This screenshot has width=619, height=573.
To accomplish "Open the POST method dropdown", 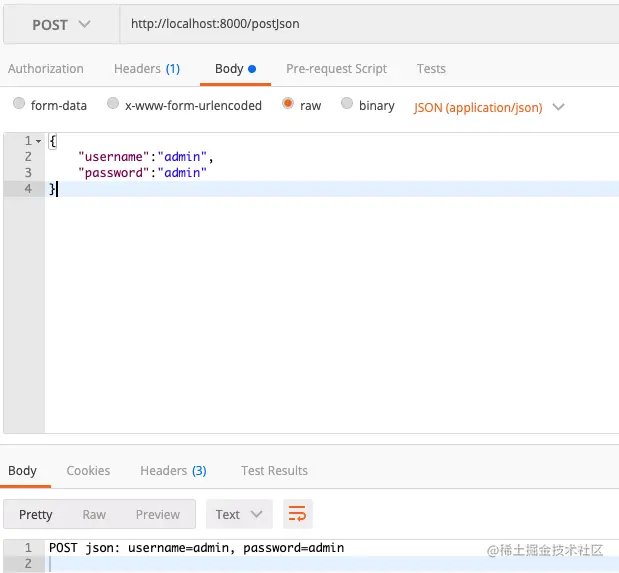I will 61,24.
